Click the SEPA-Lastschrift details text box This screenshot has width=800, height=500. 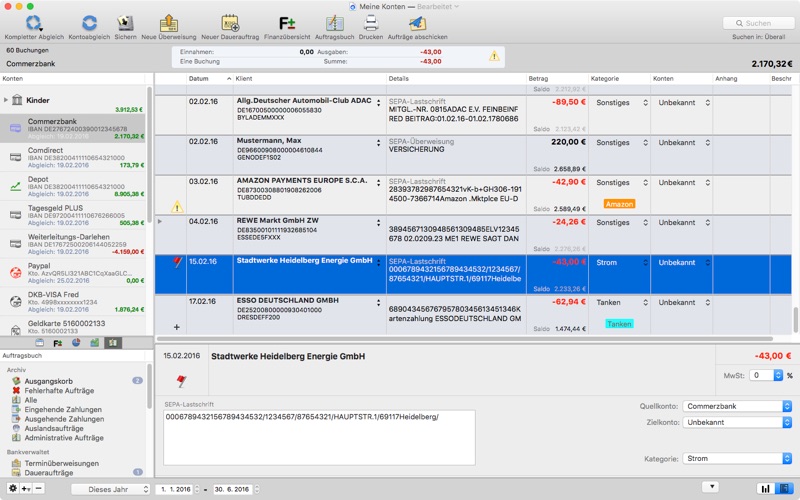click(319, 438)
